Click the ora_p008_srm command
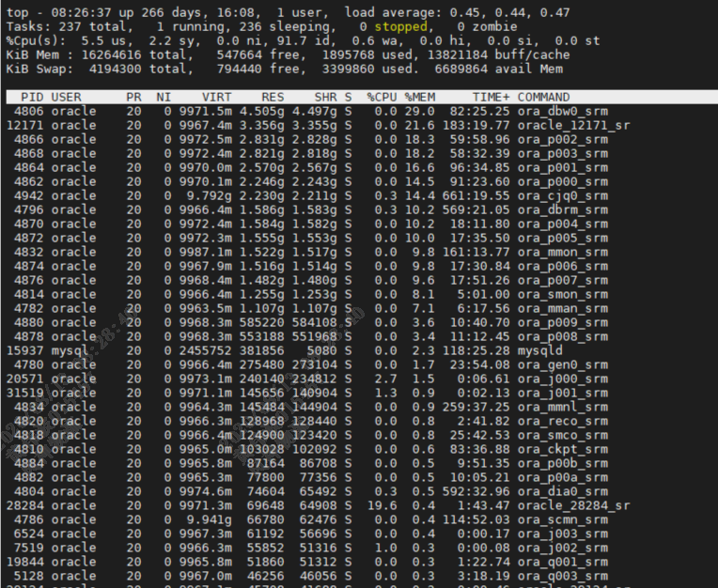 (563, 337)
